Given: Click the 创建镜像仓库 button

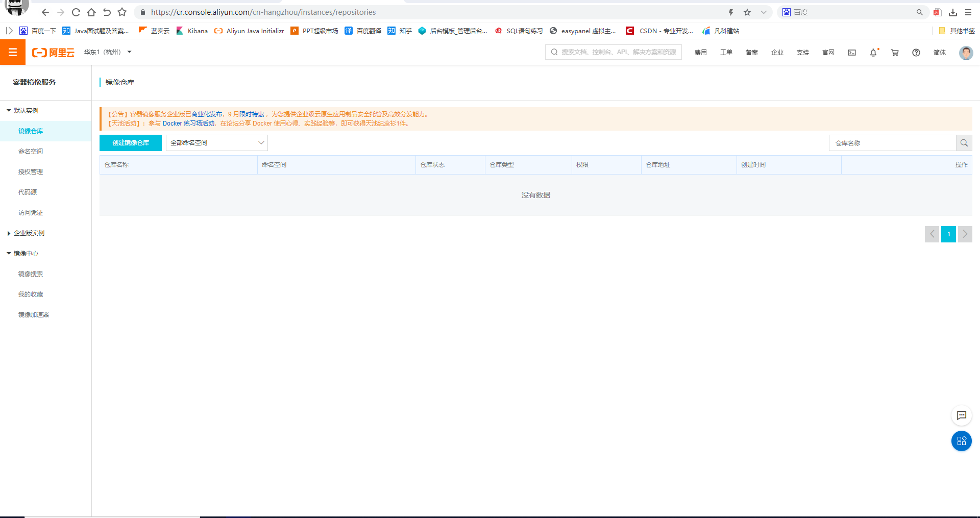Looking at the screenshot, I should pyautogui.click(x=131, y=143).
